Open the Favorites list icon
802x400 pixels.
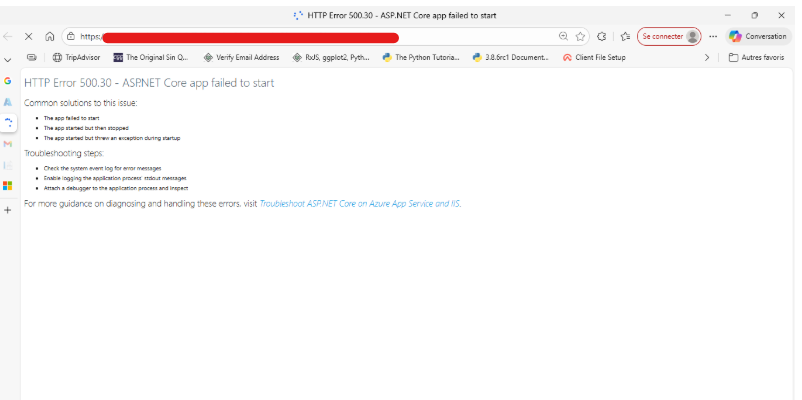pos(625,36)
